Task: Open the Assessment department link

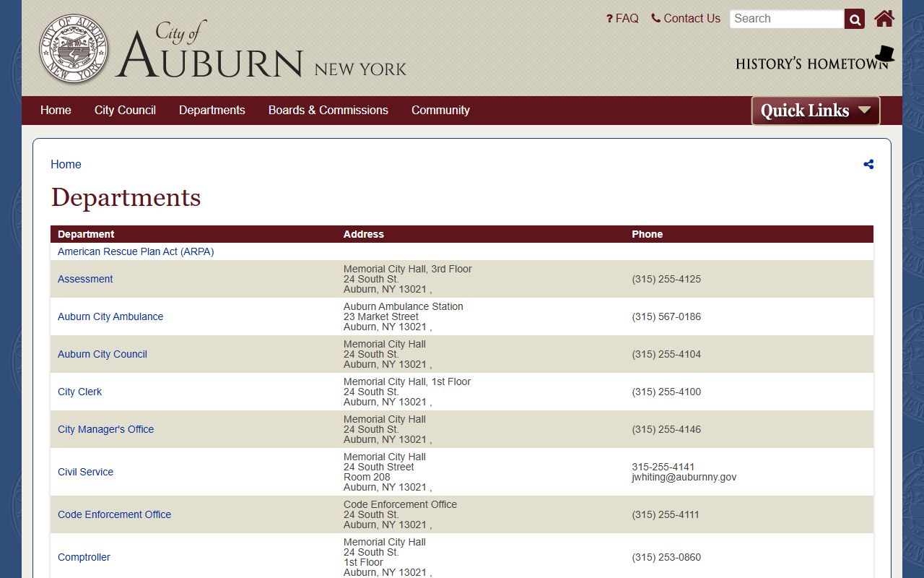Action: click(x=85, y=279)
